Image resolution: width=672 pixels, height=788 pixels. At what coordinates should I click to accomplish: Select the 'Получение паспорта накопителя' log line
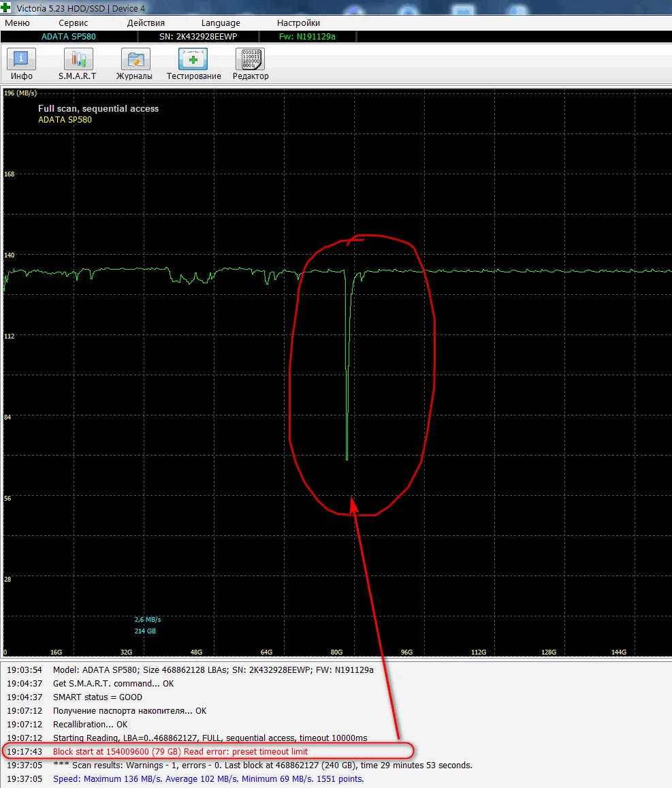tap(106, 710)
